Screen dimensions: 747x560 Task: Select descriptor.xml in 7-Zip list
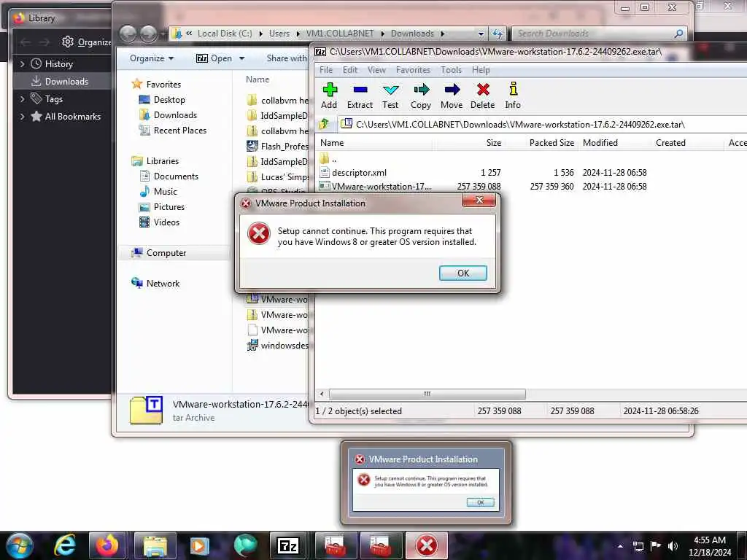(x=359, y=173)
